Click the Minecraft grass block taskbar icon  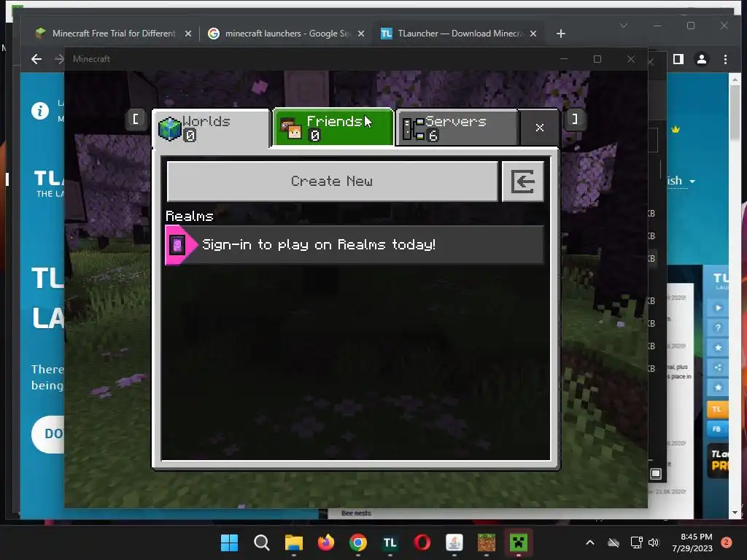pyautogui.click(x=487, y=542)
